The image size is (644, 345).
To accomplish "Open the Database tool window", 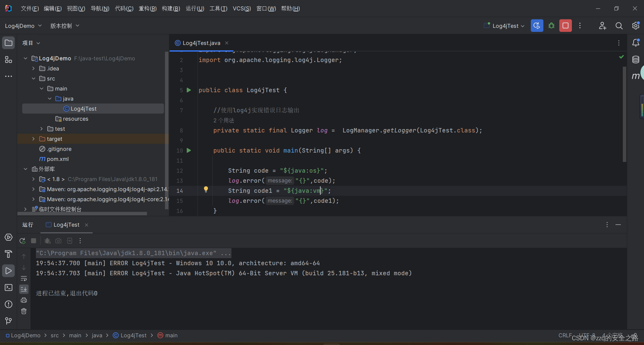I will pos(636,60).
